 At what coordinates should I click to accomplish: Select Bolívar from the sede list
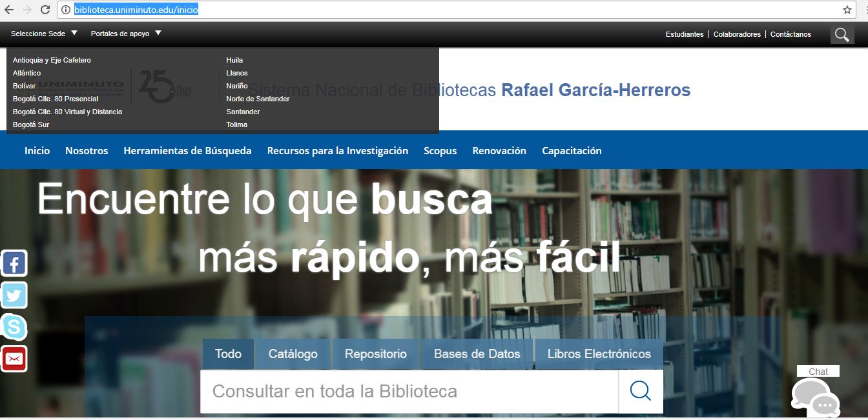(24, 86)
